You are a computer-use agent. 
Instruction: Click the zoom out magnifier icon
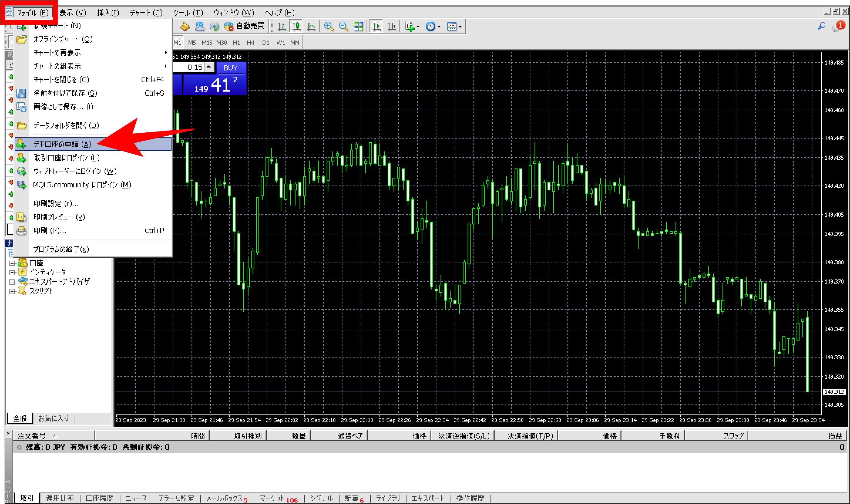point(343,26)
